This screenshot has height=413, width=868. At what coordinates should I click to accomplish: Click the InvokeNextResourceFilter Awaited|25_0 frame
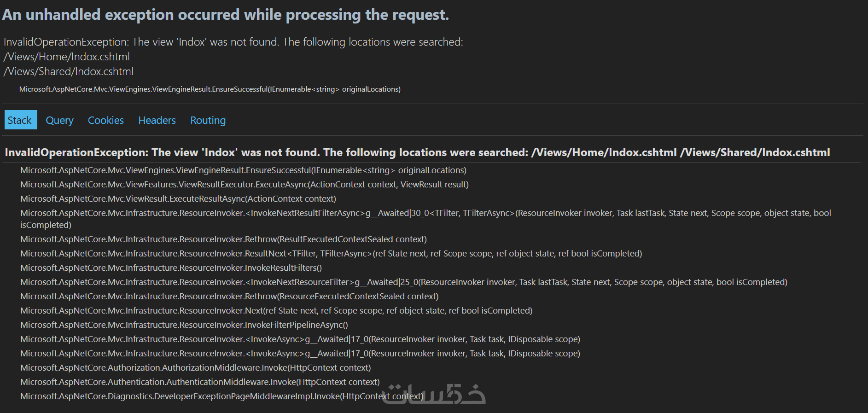[403, 282]
